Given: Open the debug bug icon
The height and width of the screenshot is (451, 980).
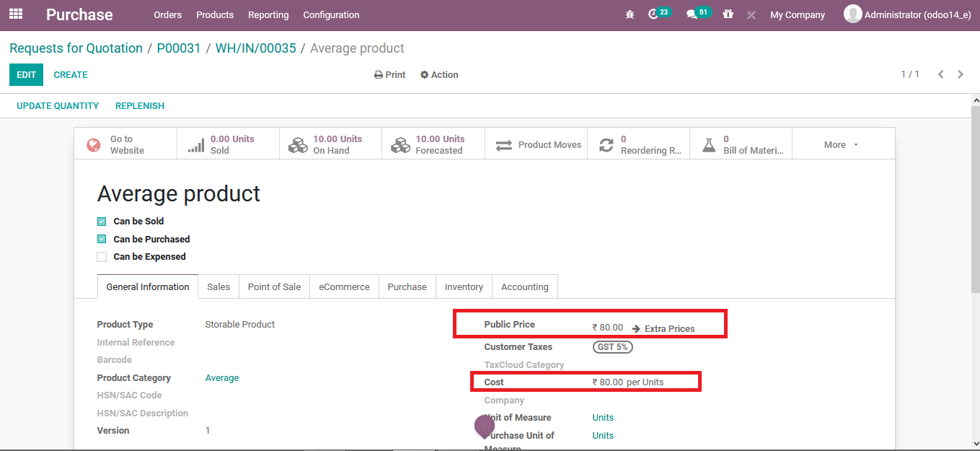Looking at the screenshot, I should [630, 14].
